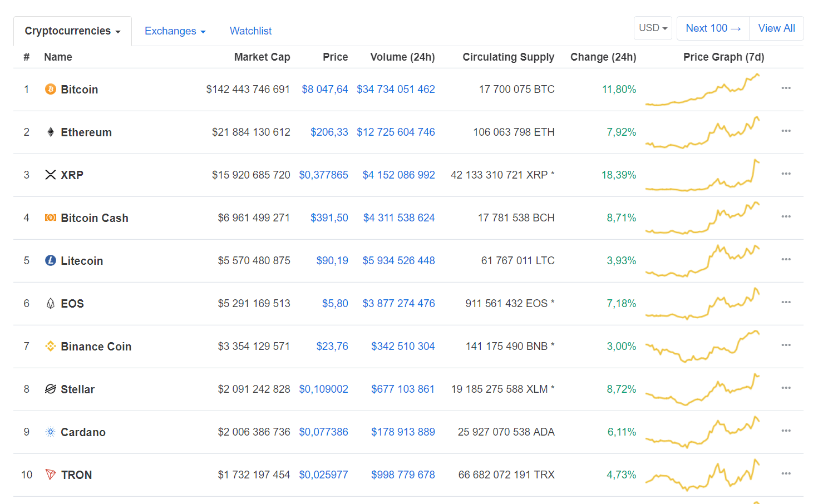Screen dimensions: 818x504
Task: Click the TRON red logo icon
Action: (50, 475)
